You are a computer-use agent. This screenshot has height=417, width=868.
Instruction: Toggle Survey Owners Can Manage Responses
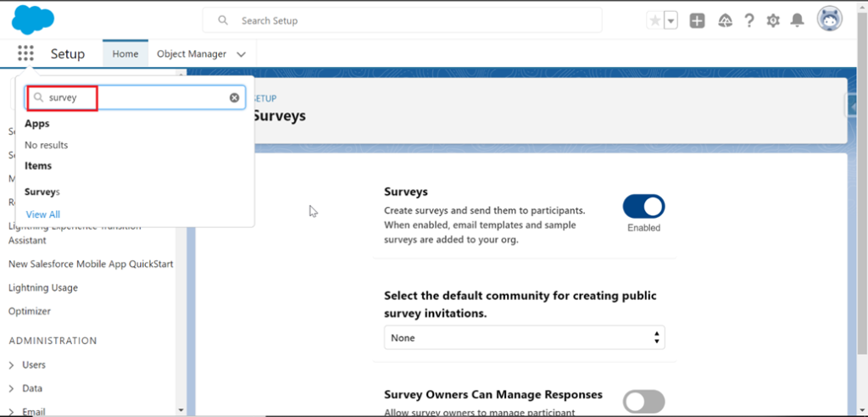pos(644,402)
